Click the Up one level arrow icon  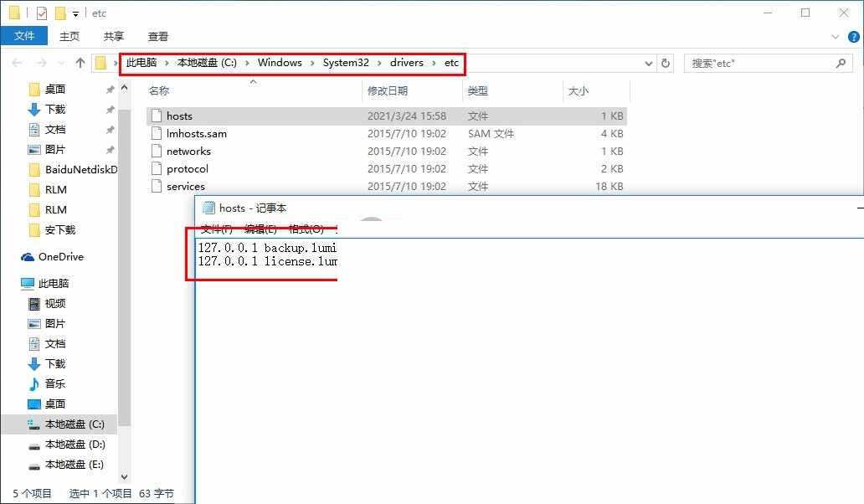pyautogui.click(x=80, y=63)
